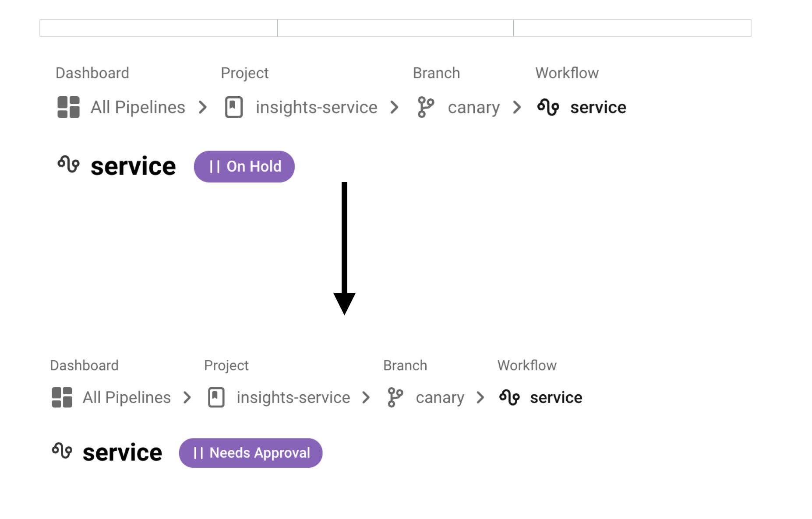Expand the chevron after All Pipelines in top breadcrumb

click(203, 107)
